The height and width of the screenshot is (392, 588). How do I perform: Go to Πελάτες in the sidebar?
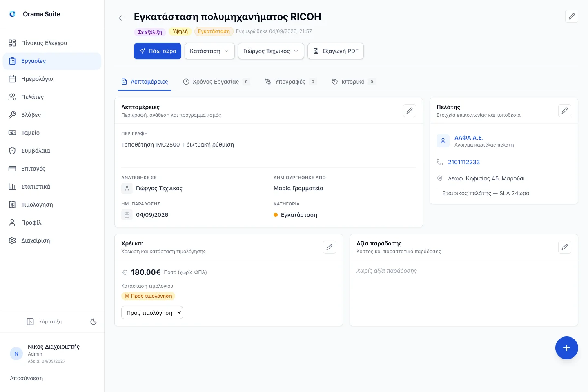tap(52, 97)
